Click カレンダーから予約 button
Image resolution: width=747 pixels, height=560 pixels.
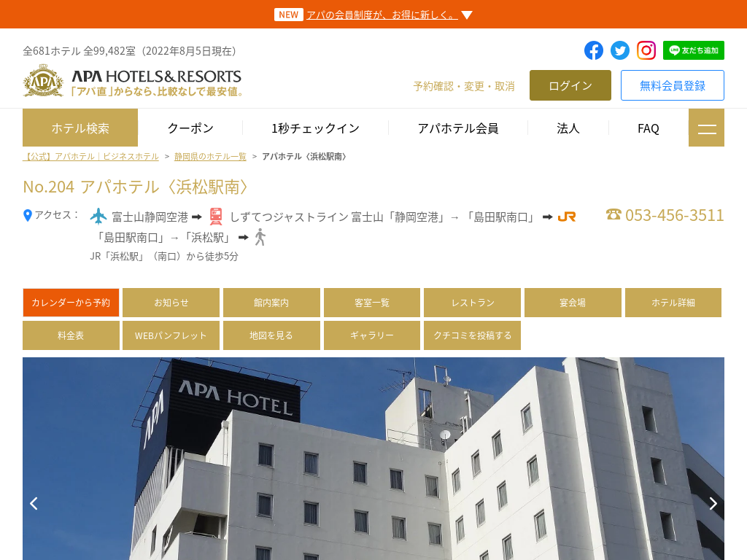pyautogui.click(x=71, y=303)
